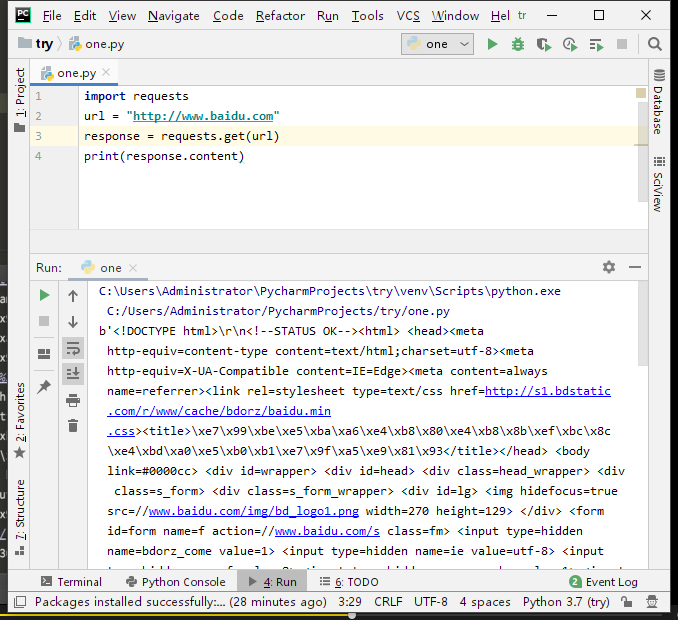Open the Terminal tool window
This screenshot has width=678, height=620.
coord(71,582)
